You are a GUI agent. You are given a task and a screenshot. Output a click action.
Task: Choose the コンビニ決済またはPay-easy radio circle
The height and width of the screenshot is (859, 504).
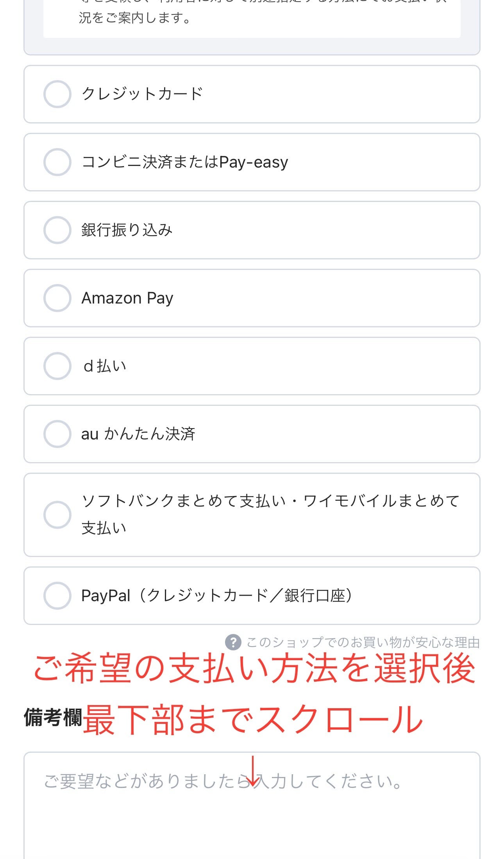pyautogui.click(x=57, y=162)
